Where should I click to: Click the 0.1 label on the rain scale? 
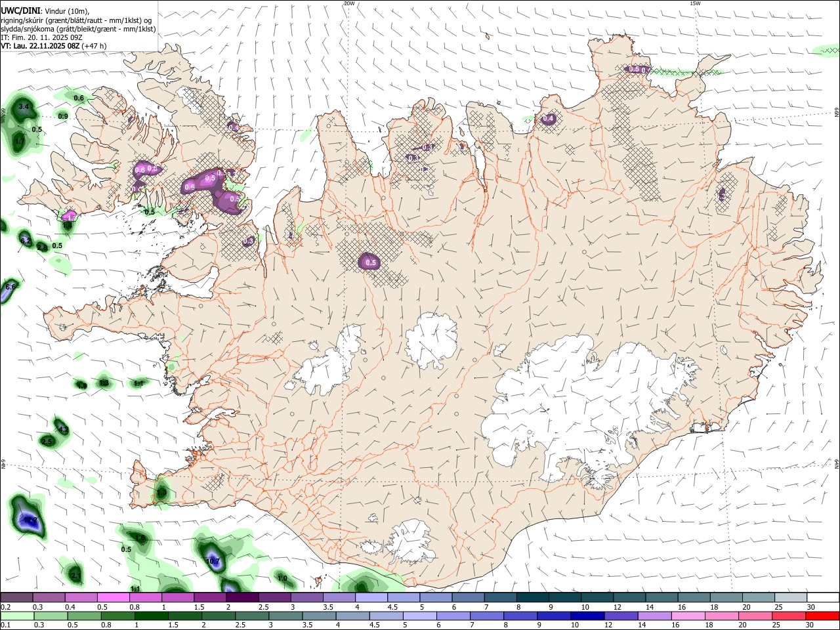coord(6,624)
